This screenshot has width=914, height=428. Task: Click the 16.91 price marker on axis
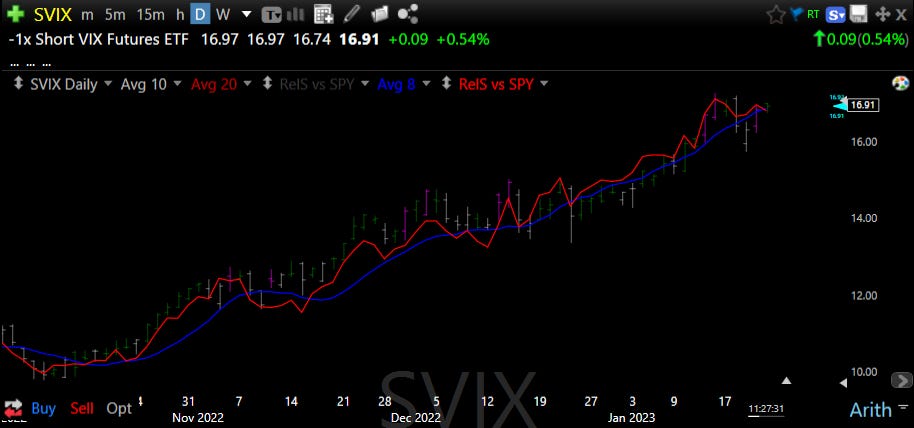coord(863,106)
